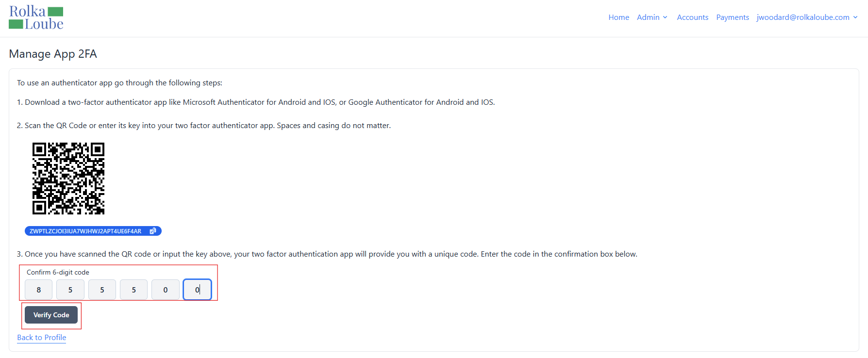Viewport: 868px width, 358px height.
Task: Focus the sixth and last digit box
Action: coord(197,290)
